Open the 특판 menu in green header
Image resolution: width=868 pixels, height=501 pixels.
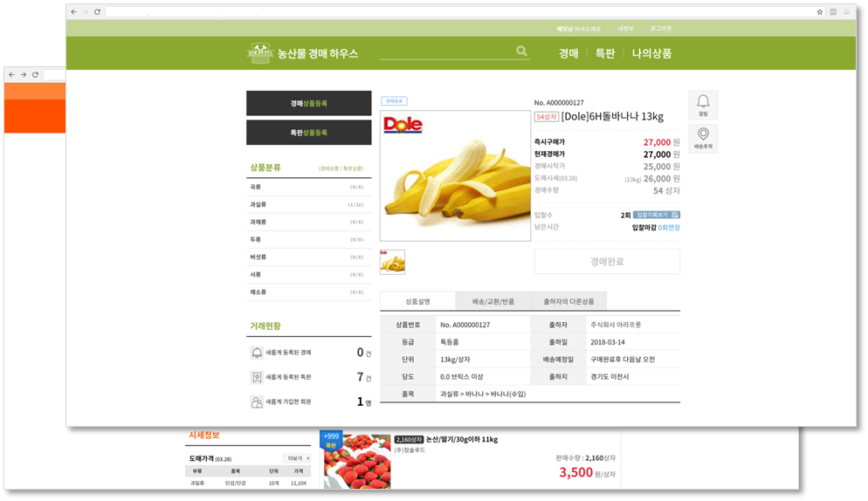pyautogui.click(x=605, y=53)
